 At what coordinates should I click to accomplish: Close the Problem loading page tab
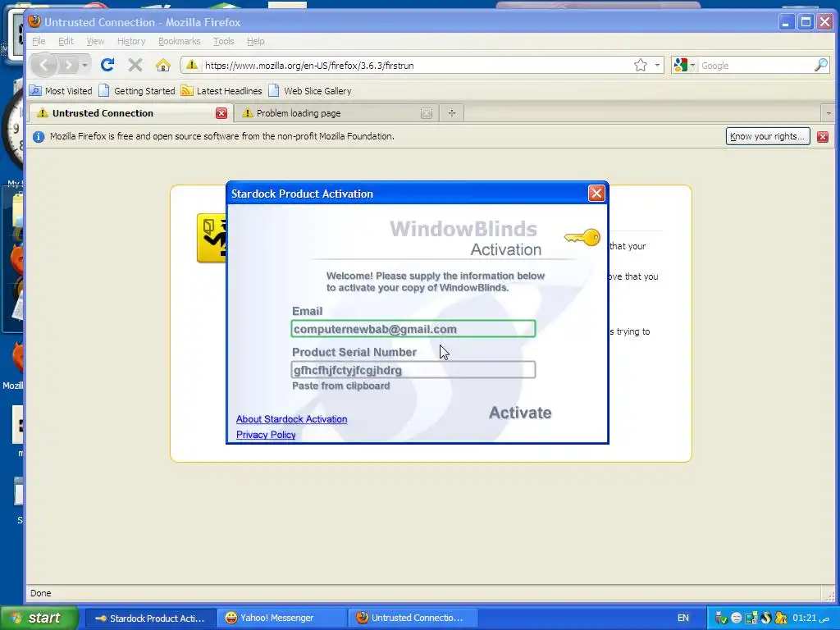pos(427,113)
